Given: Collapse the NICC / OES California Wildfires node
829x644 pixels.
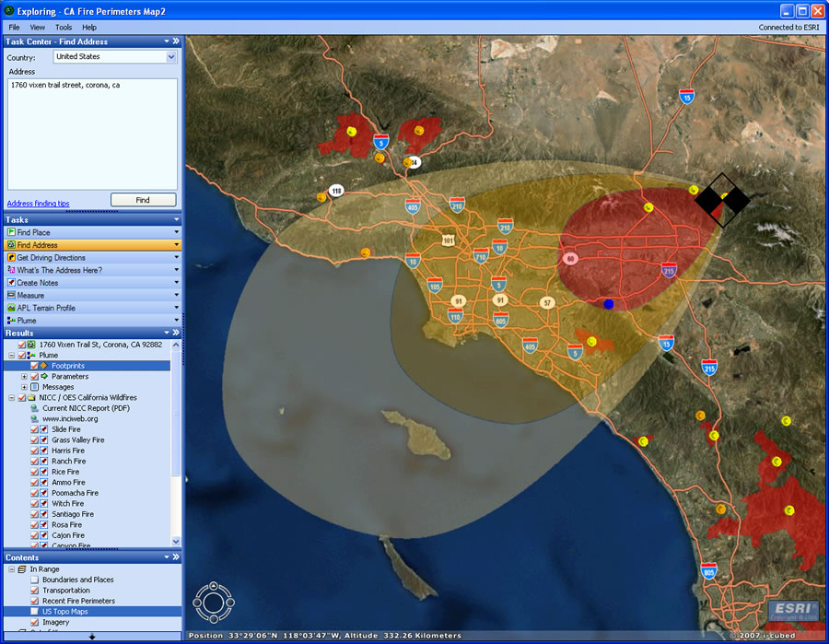Looking at the screenshot, I should pyautogui.click(x=12, y=398).
